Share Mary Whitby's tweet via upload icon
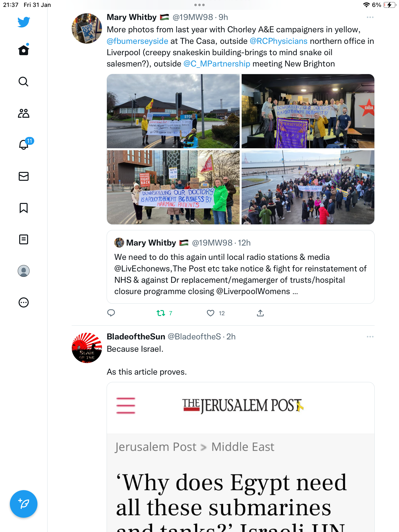 pyautogui.click(x=260, y=313)
